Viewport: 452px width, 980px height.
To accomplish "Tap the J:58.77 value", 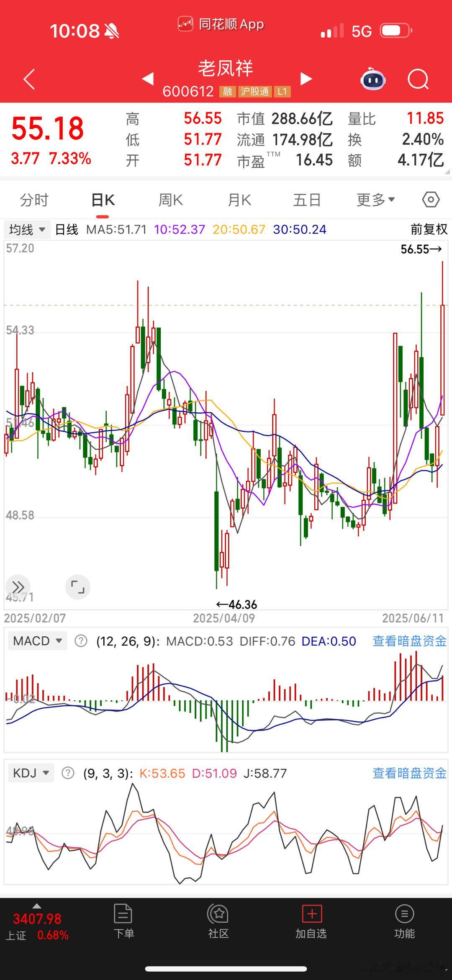I will (265, 773).
